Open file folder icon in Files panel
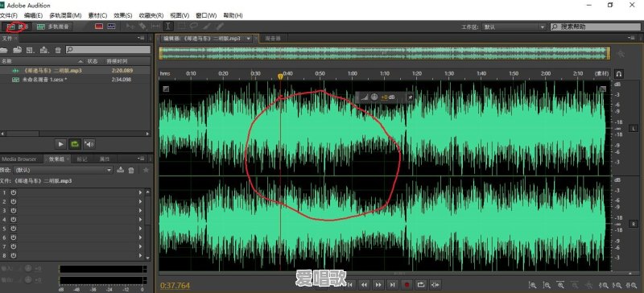 coord(4,50)
